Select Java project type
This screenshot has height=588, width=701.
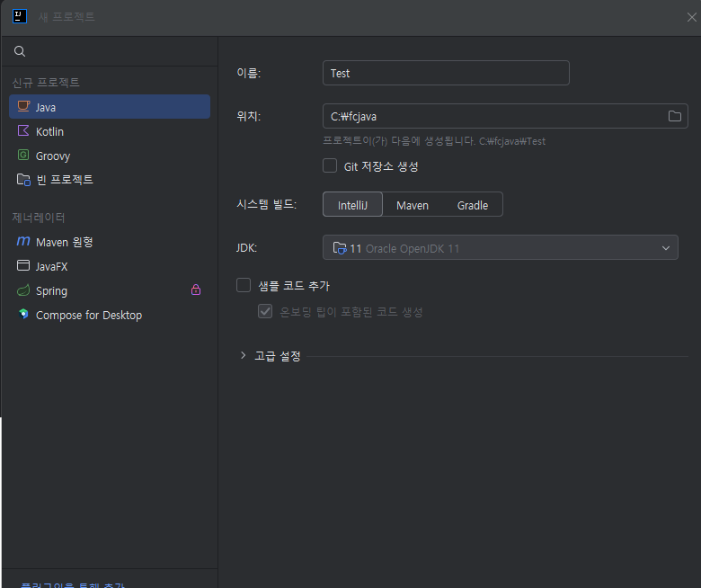pyautogui.click(x=110, y=106)
